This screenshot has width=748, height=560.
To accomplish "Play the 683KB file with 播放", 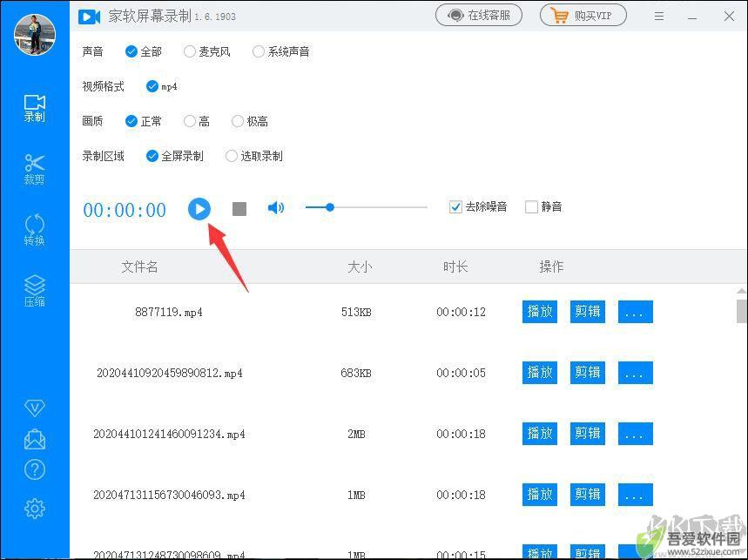I will [x=540, y=373].
